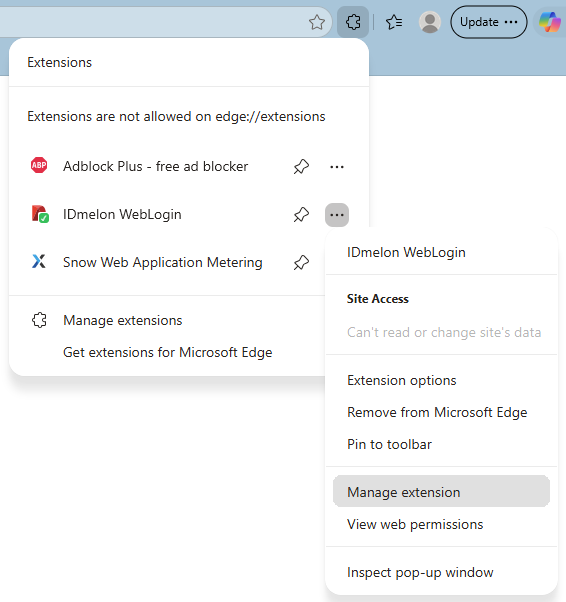Open Get extensions for Microsoft Edge link
The height and width of the screenshot is (602, 566).
(x=167, y=352)
